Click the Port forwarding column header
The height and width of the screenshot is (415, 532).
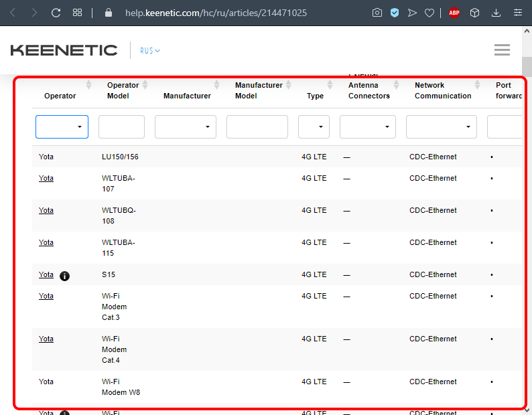[509, 90]
